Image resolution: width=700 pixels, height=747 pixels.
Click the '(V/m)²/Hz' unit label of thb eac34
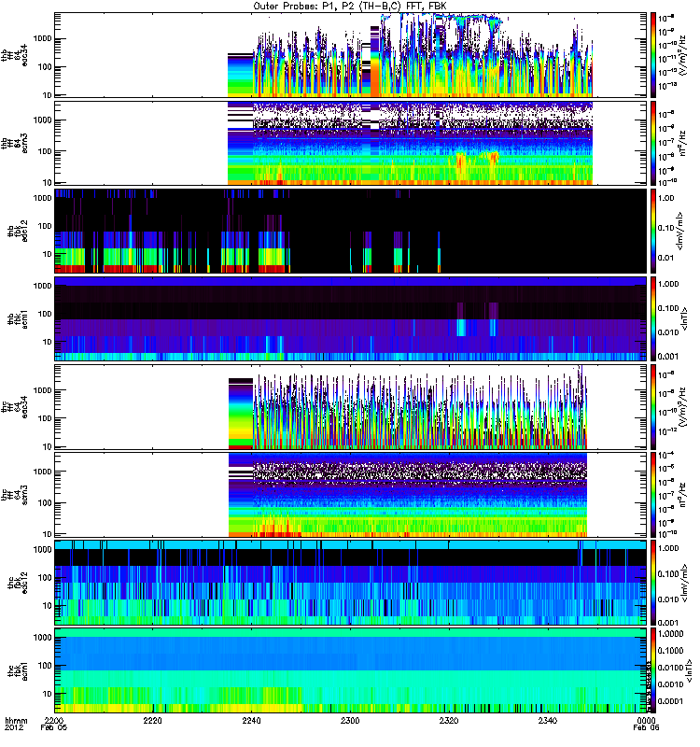pos(682,55)
